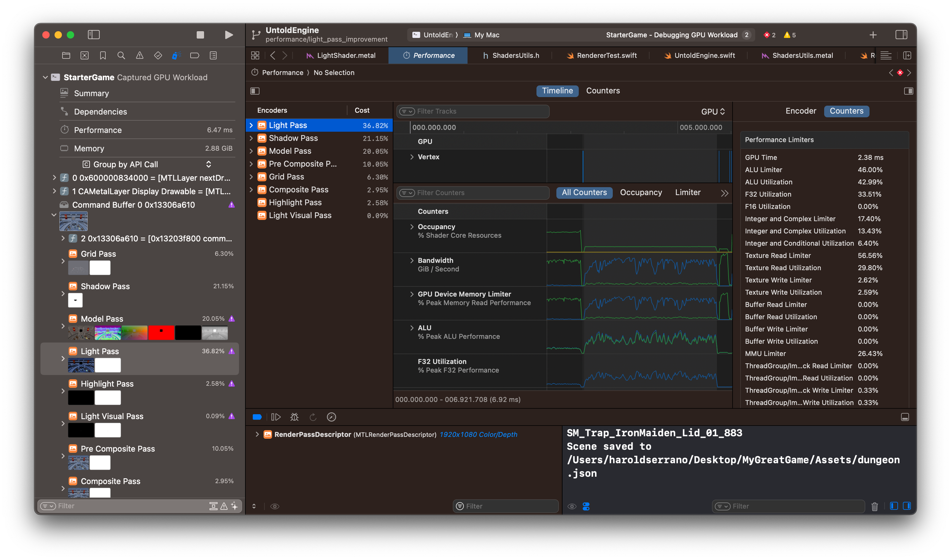951x560 pixels.
Task: Expand the GPU Device Memory Limiter
Action: (x=412, y=294)
